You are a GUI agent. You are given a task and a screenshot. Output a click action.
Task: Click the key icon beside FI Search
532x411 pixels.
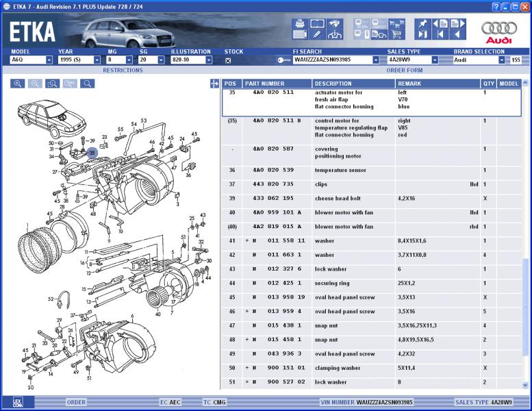(284, 60)
